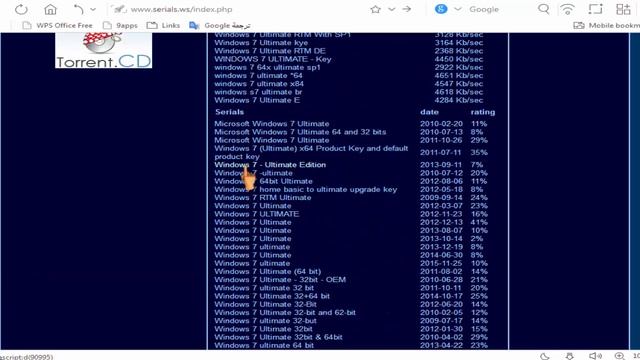Open windows 7 64x ultimate sp1 download

click(x=267, y=67)
